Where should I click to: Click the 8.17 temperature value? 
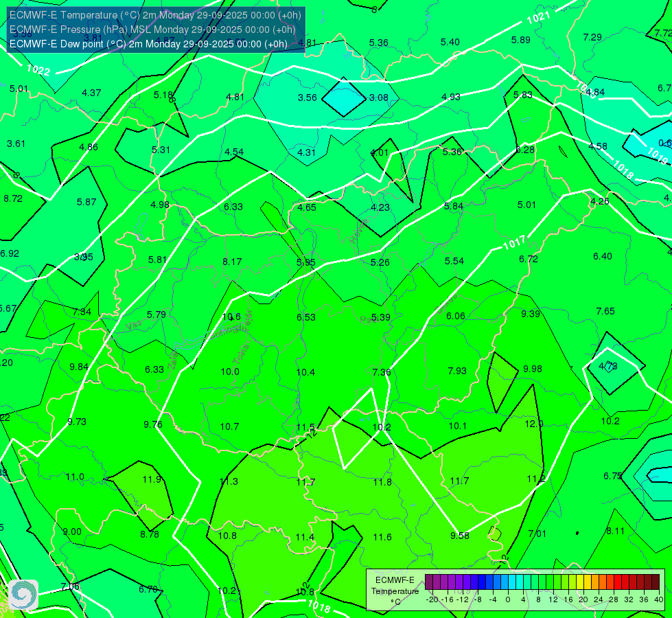coord(232,262)
